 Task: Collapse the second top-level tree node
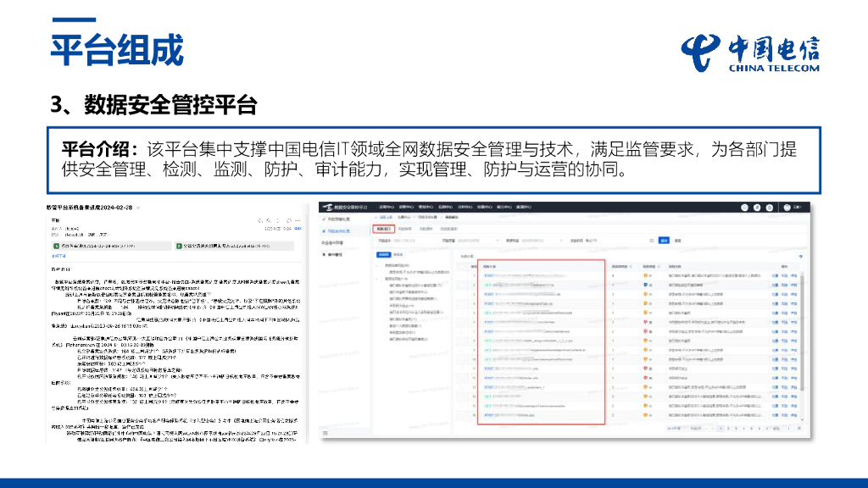click(x=376, y=279)
